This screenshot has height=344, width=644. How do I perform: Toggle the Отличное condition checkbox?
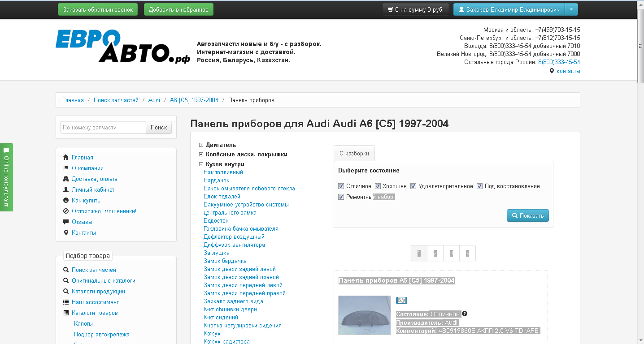(x=341, y=186)
